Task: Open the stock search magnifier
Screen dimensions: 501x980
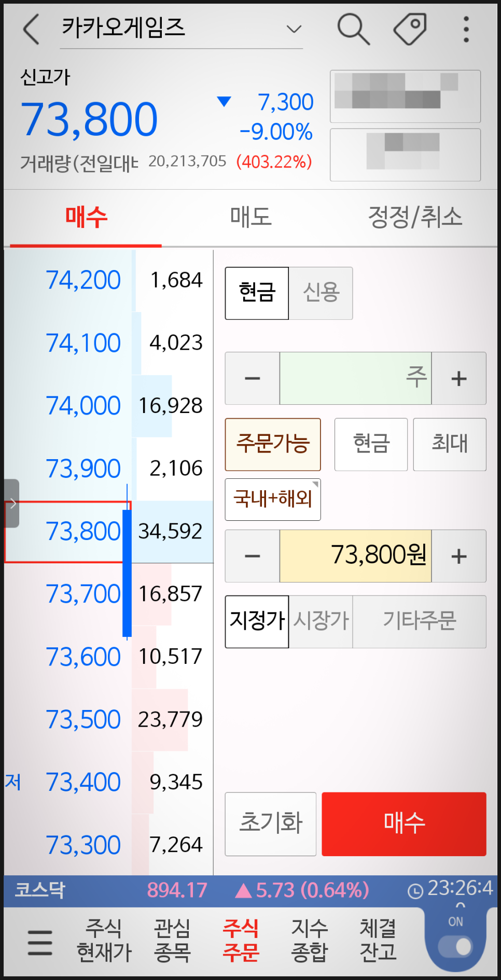Action: click(x=353, y=29)
